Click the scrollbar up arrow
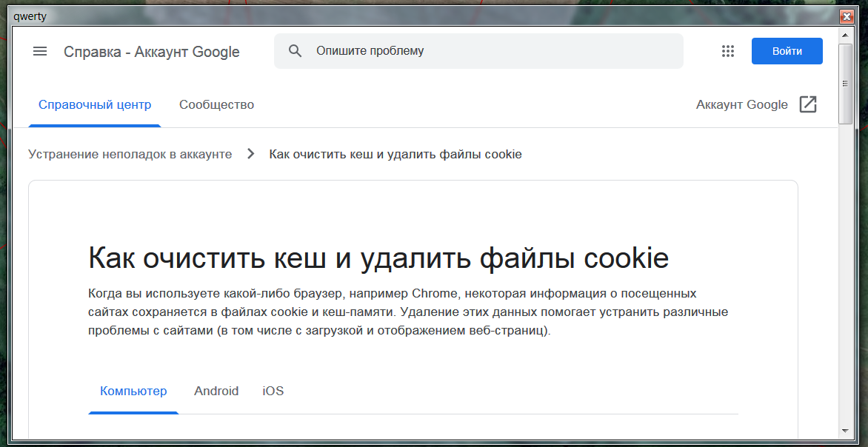Viewport: 868px width, 447px height. (845, 34)
